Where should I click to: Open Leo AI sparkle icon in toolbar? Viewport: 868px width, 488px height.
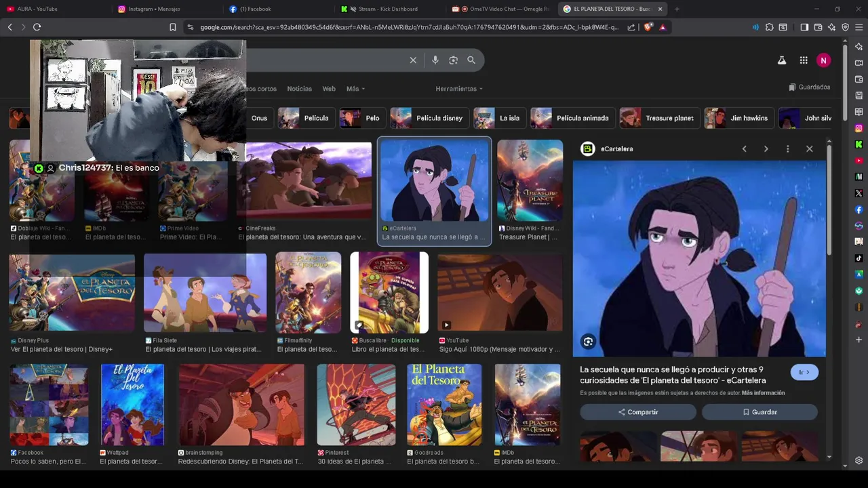coord(831,27)
